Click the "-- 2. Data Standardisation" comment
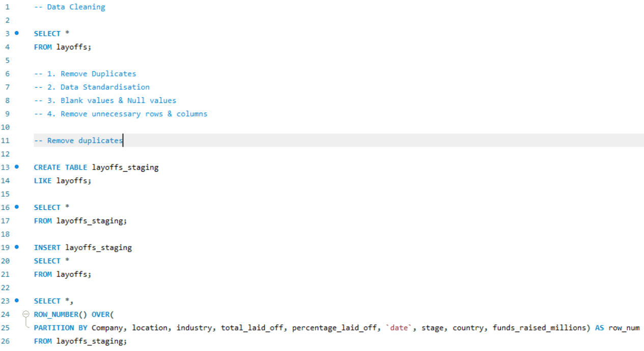 (x=92, y=87)
